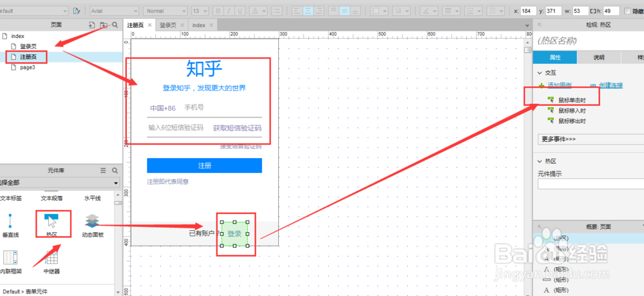Click the 鼠标移出时 event
Image resolution: width=644 pixels, height=296 pixels.
(x=572, y=121)
